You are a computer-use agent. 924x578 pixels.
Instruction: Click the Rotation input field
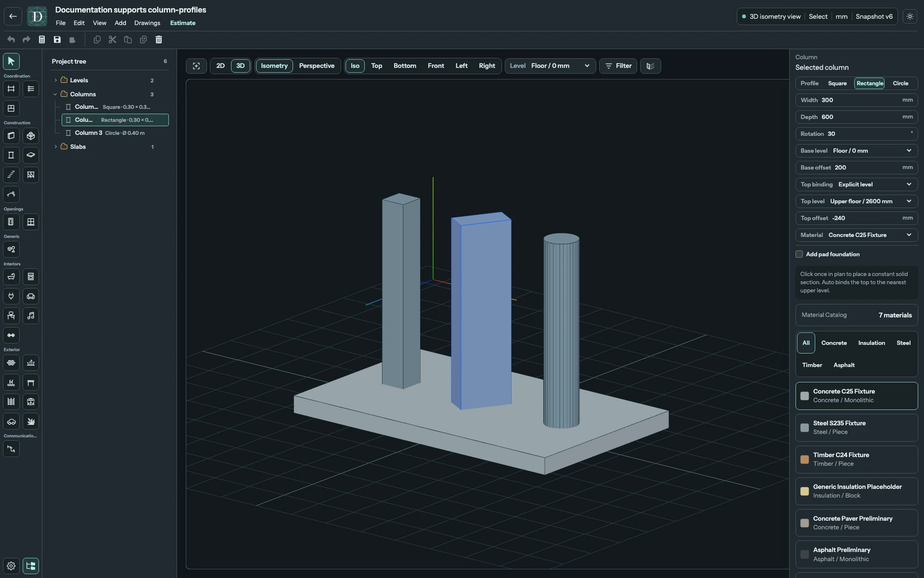(857, 134)
